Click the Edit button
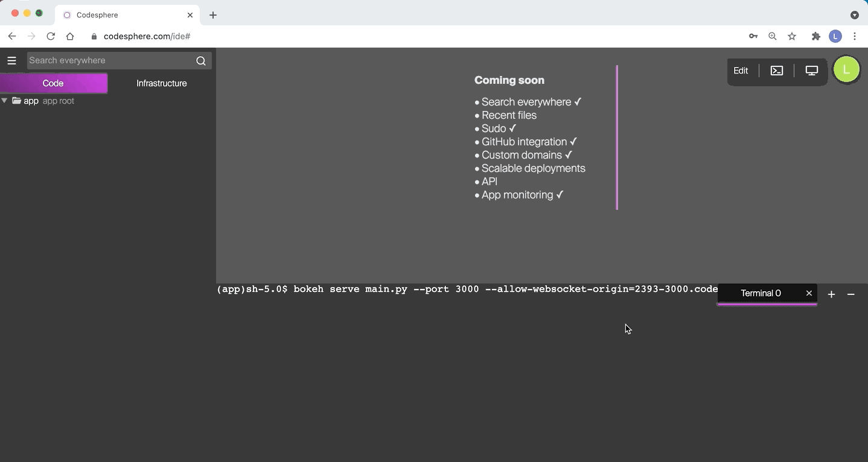868x462 pixels. click(741, 71)
